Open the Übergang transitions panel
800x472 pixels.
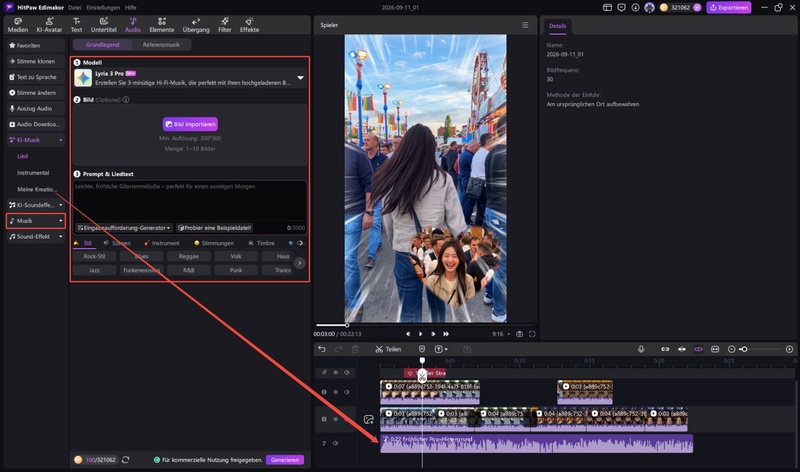[x=196, y=25]
